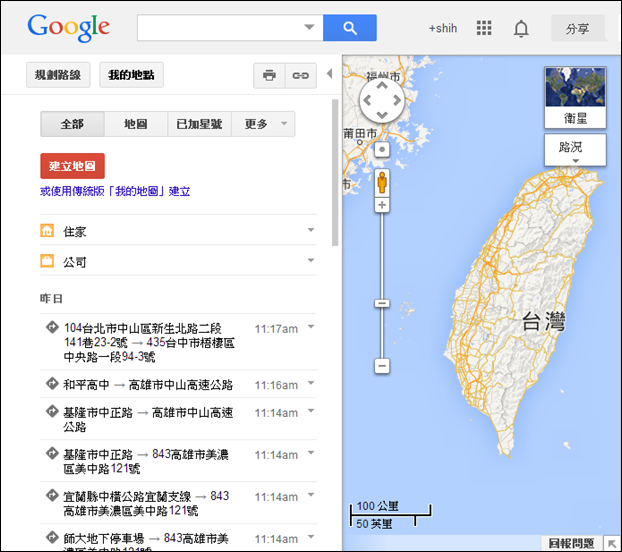Open dropdown for 11:16am route entry

(311, 383)
